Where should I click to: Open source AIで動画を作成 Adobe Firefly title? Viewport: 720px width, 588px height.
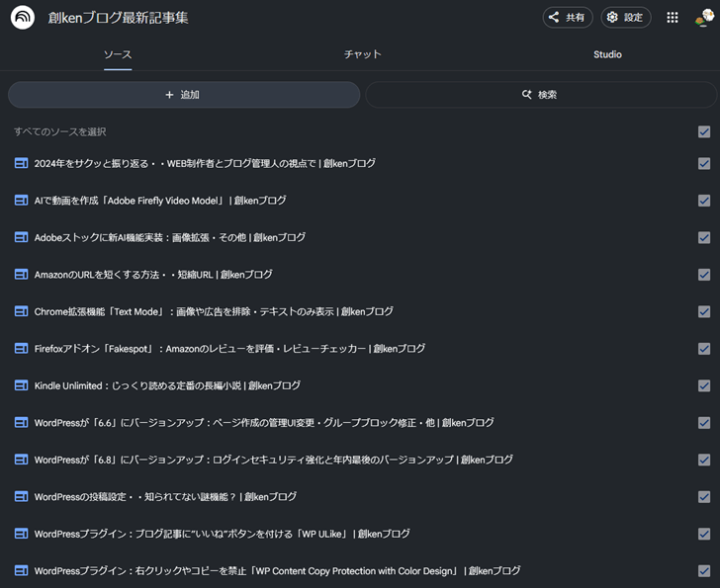[160, 201]
